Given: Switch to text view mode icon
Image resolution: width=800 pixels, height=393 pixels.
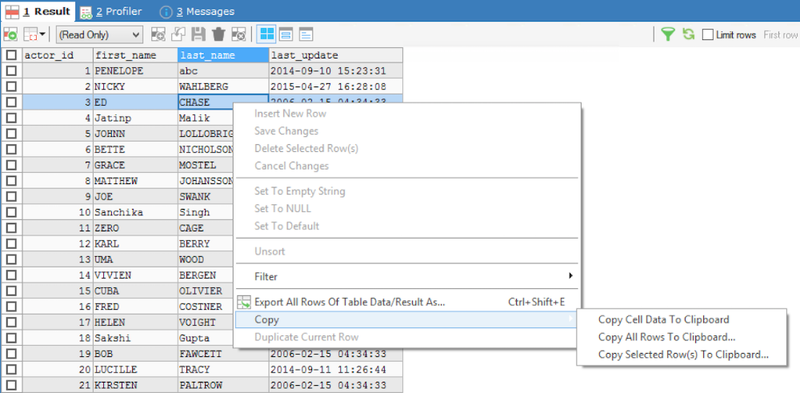Looking at the screenshot, I should tap(306, 35).
